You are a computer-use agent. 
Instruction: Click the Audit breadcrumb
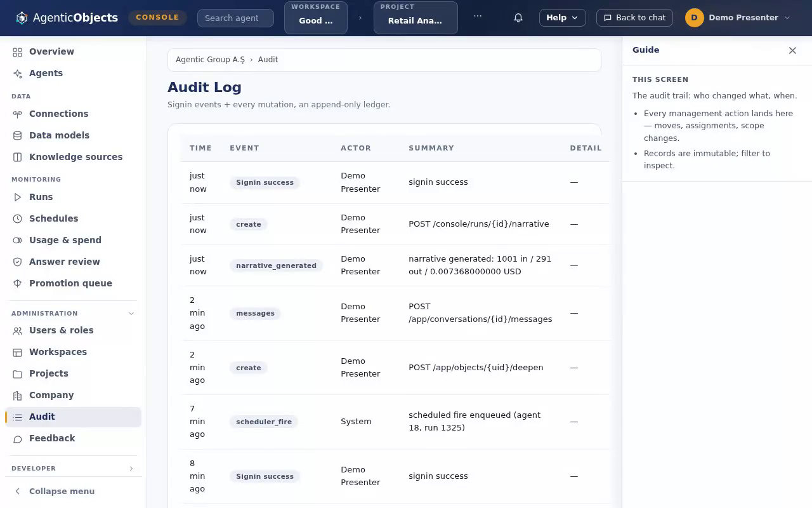(x=268, y=60)
